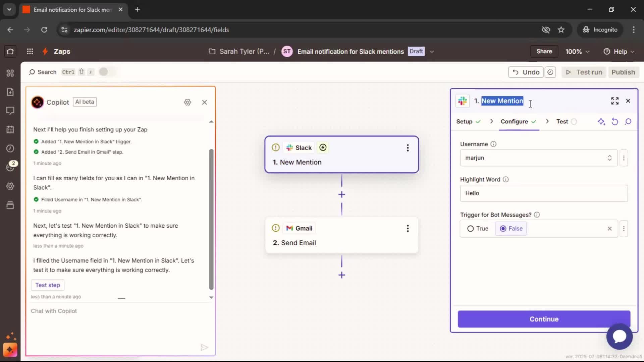Open the Gmail step three-dot menu
The width and height of the screenshot is (644, 362).
408,229
